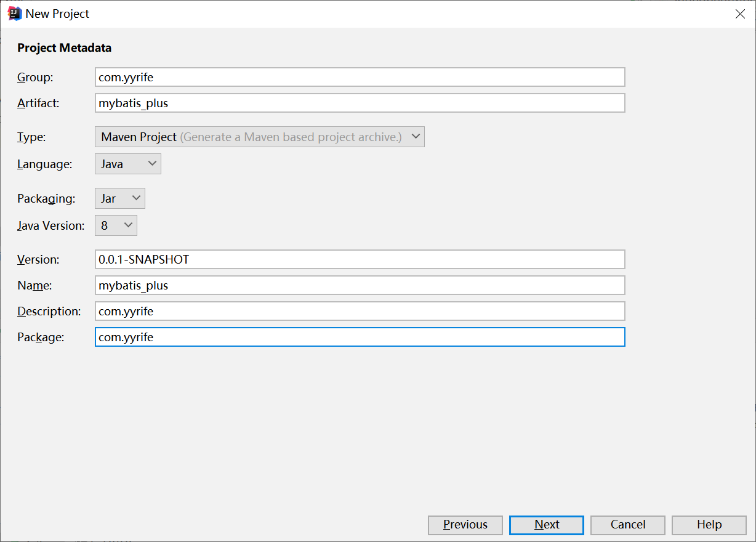Image resolution: width=756 pixels, height=542 pixels.
Task: Open the Packaging dropdown set to Jar
Action: click(120, 199)
